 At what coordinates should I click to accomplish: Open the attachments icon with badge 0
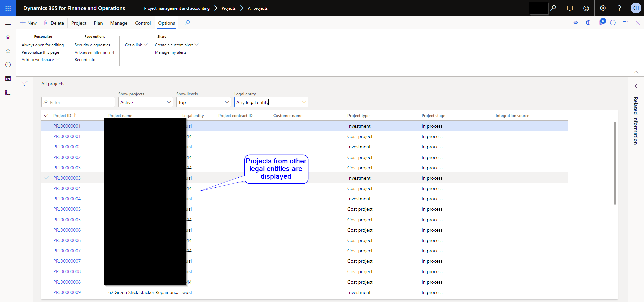tap(602, 22)
